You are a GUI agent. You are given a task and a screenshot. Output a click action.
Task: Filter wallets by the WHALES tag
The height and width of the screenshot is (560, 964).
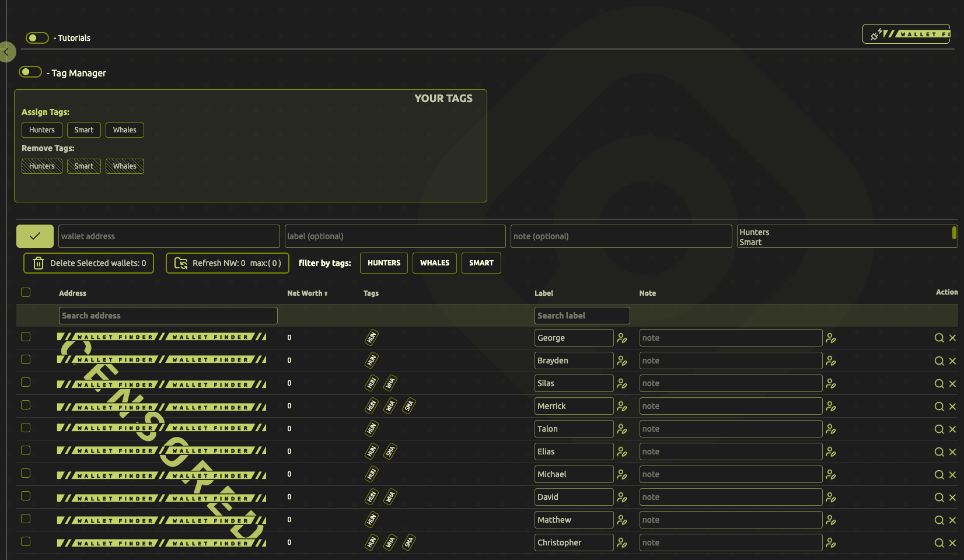pos(435,263)
